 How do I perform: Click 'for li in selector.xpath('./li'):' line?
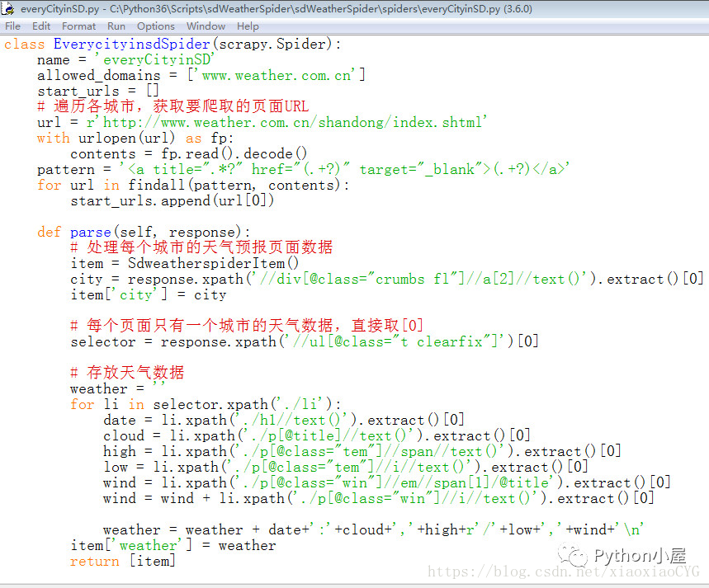coord(206,404)
